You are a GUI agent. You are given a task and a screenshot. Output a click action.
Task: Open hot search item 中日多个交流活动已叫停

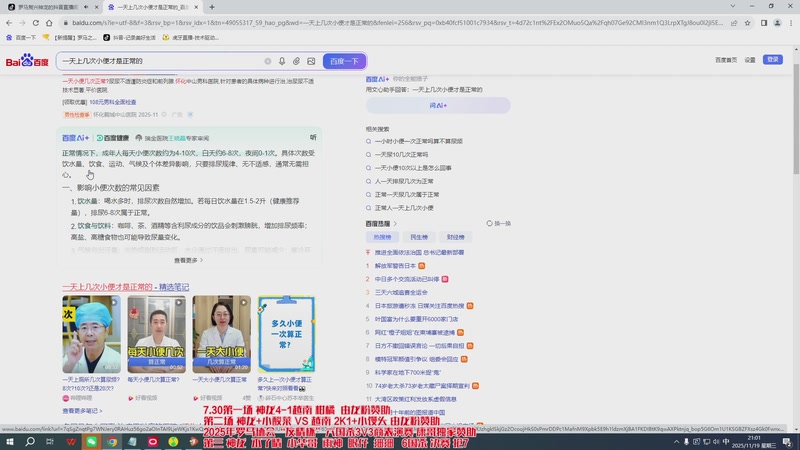point(407,279)
